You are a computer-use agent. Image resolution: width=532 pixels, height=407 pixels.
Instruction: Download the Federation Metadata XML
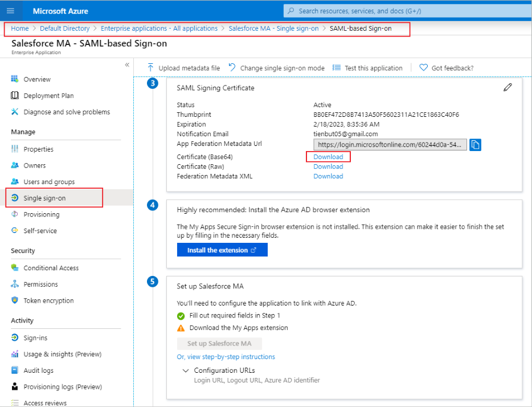click(328, 176)
